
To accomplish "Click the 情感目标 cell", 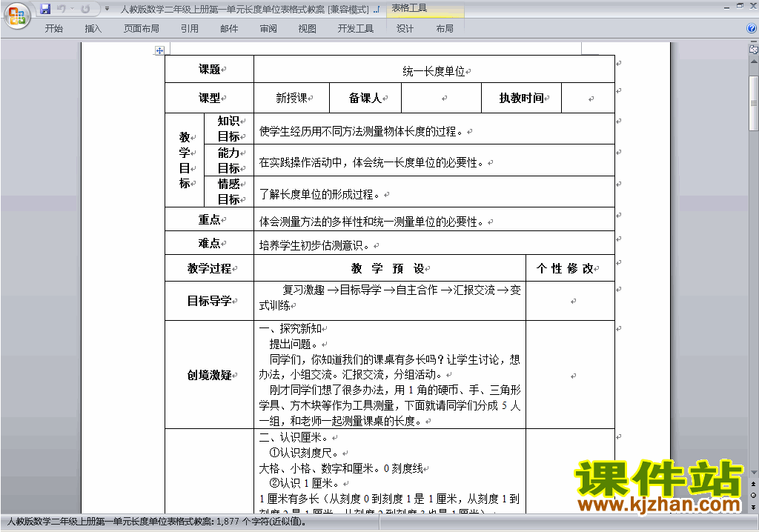I will 229,192.
